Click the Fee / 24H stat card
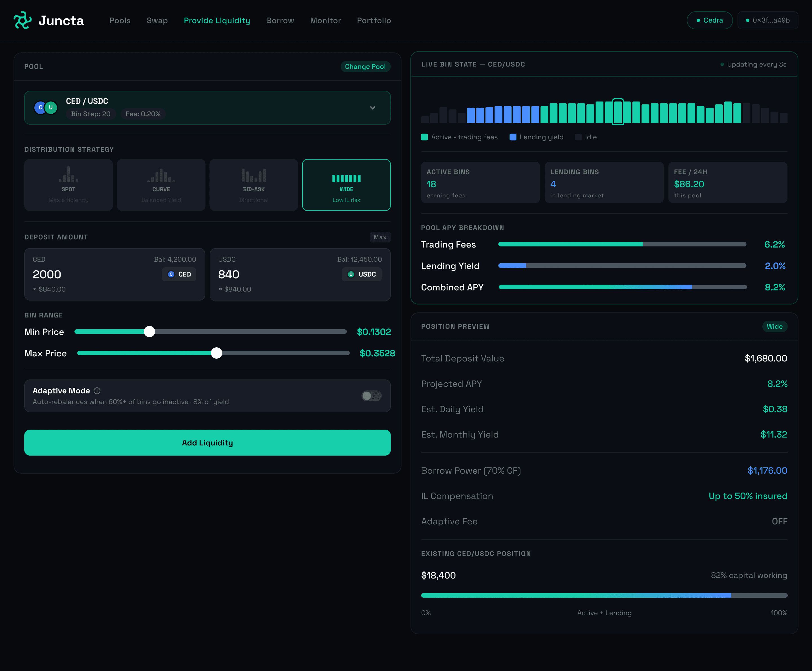The height and width of the screenshot is (671, 812). pos(728,182)
